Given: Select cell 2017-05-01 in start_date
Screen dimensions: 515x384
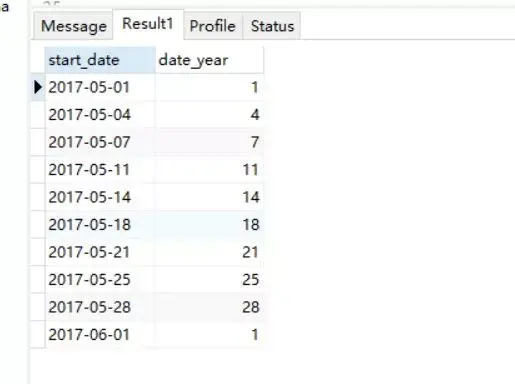Looking at the screenshot, I should [x=100, y=87].
